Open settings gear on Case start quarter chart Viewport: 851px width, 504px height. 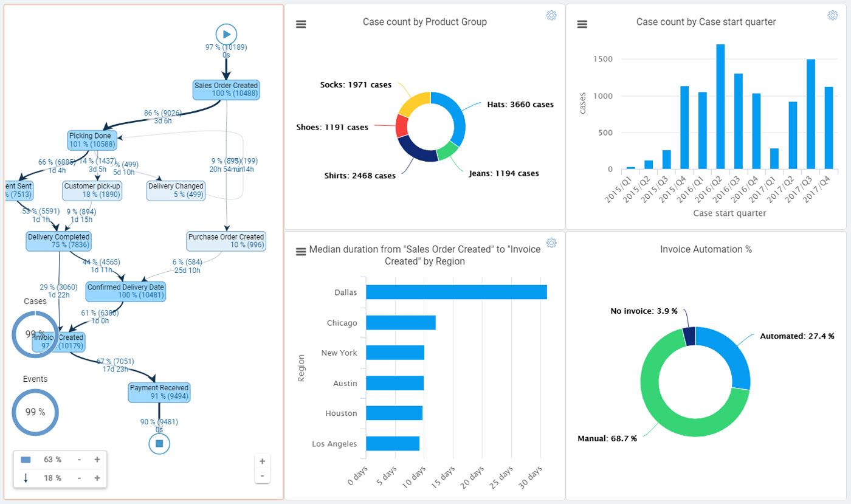pos(833,15)
